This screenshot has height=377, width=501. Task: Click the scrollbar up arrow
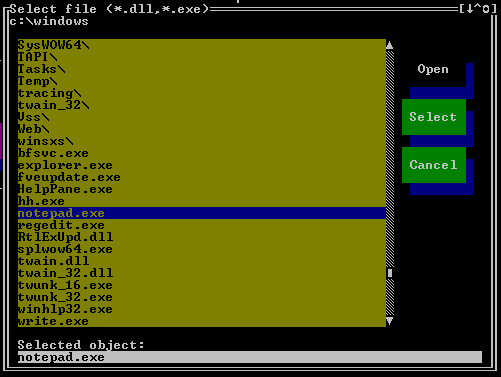390,45
